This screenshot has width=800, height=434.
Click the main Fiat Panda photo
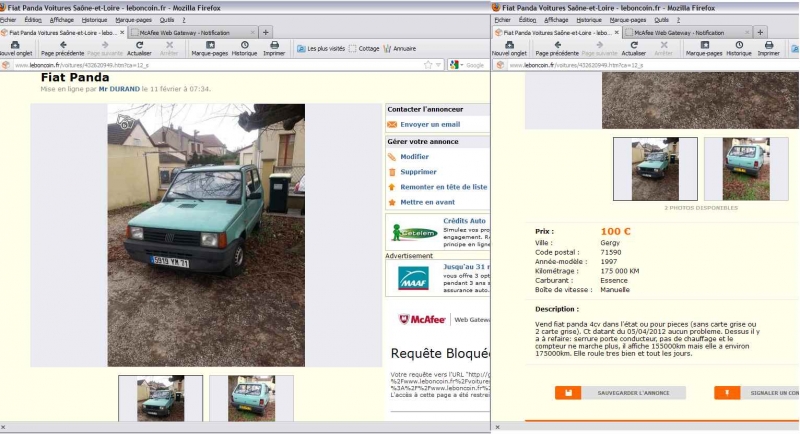[206, 235]
